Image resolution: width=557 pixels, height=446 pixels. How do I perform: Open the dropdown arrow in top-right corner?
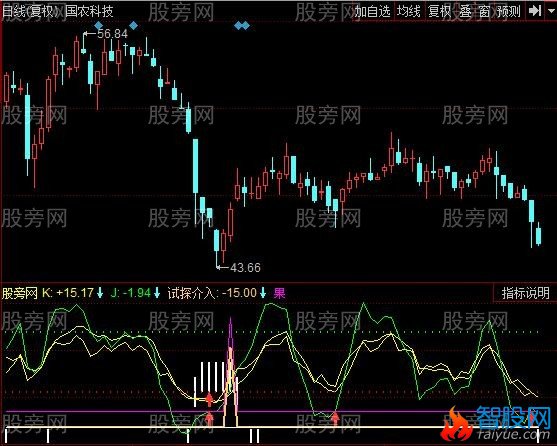point(550,12)
